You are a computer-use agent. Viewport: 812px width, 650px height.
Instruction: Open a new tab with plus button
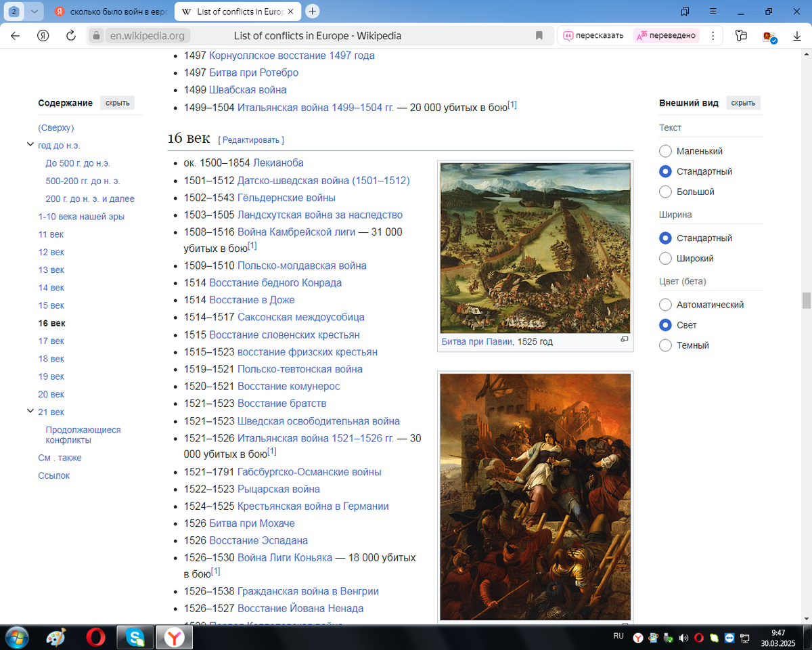pos(312,12)
